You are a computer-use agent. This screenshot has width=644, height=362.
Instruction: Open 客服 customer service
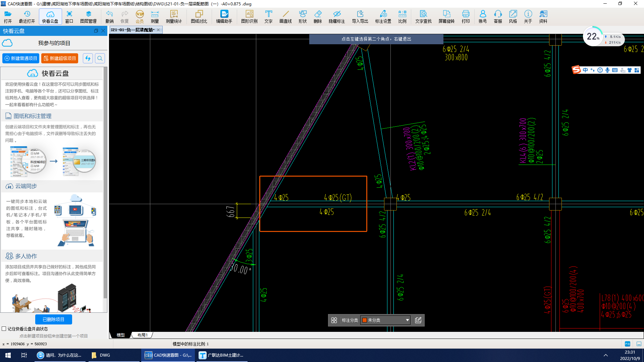tap(498, 16)
